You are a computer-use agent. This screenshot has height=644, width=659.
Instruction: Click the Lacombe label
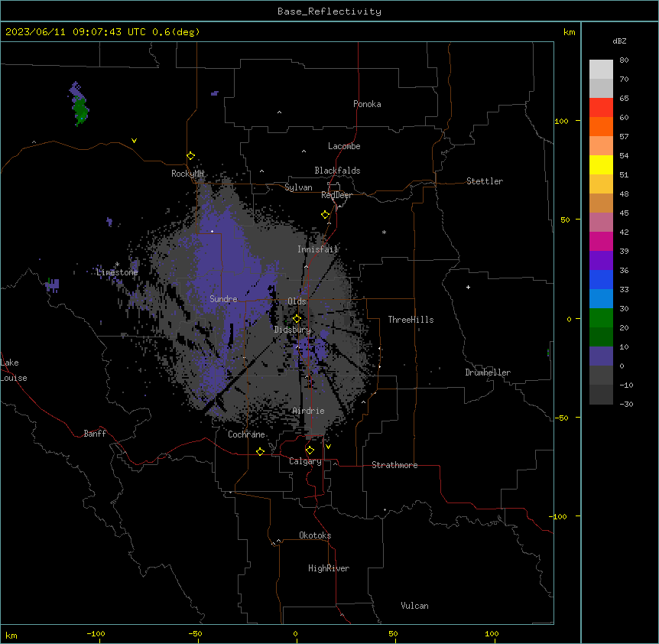[x=344, y=146]
